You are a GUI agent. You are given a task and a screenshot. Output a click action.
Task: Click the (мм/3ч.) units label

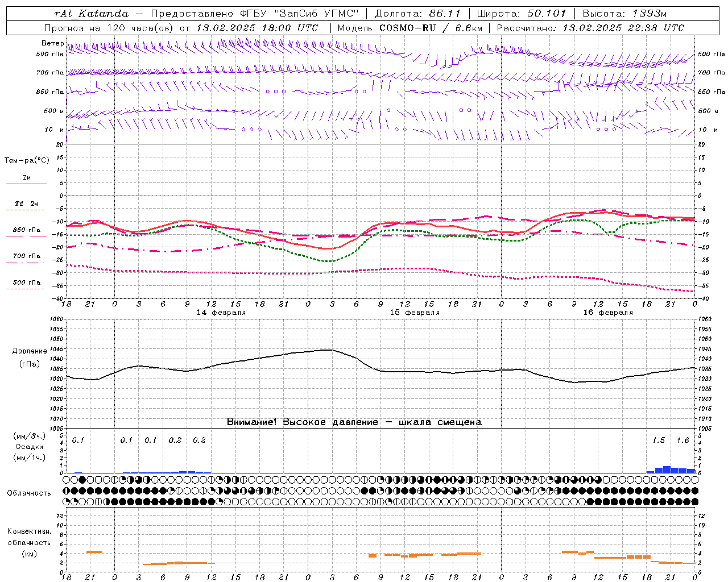point(29,436)
